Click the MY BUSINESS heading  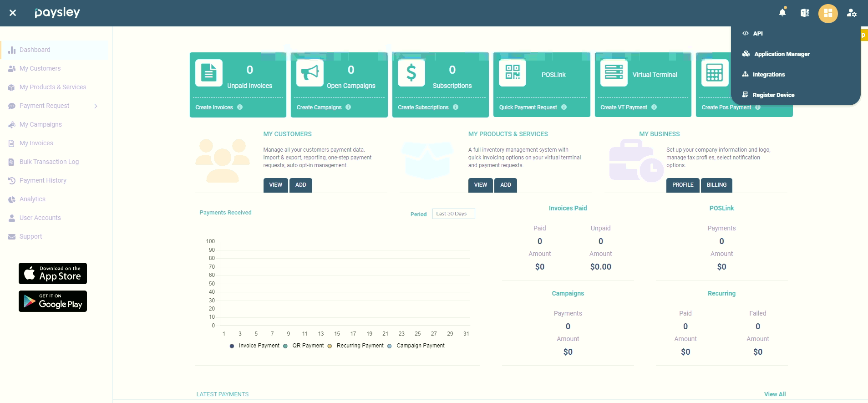point(660,134)
